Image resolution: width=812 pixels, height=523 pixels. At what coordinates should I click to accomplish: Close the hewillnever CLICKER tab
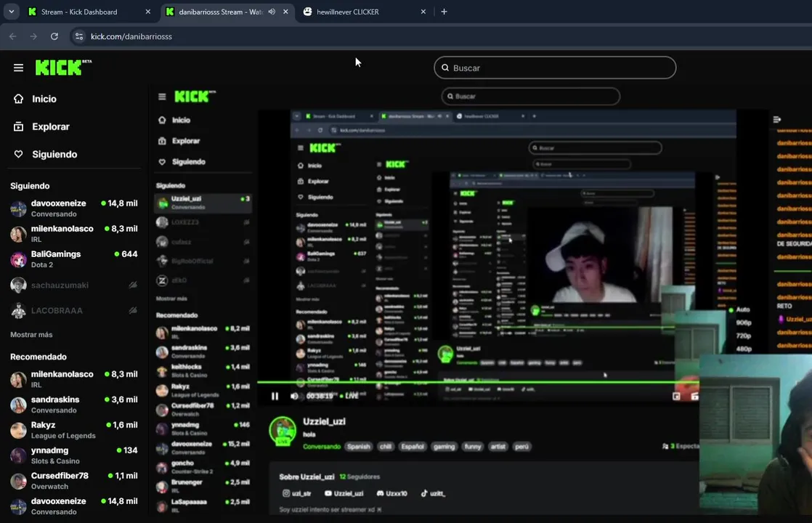423,12
